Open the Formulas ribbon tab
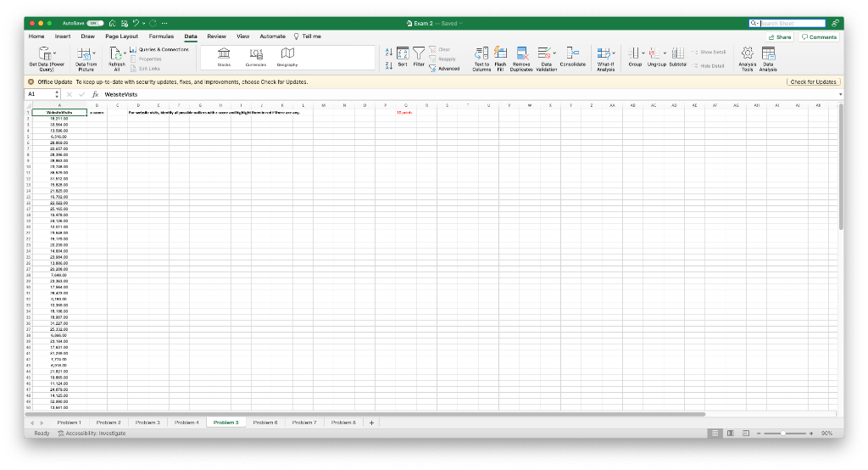The width and height of the screenshot is (868, 470). coord(161,36)
